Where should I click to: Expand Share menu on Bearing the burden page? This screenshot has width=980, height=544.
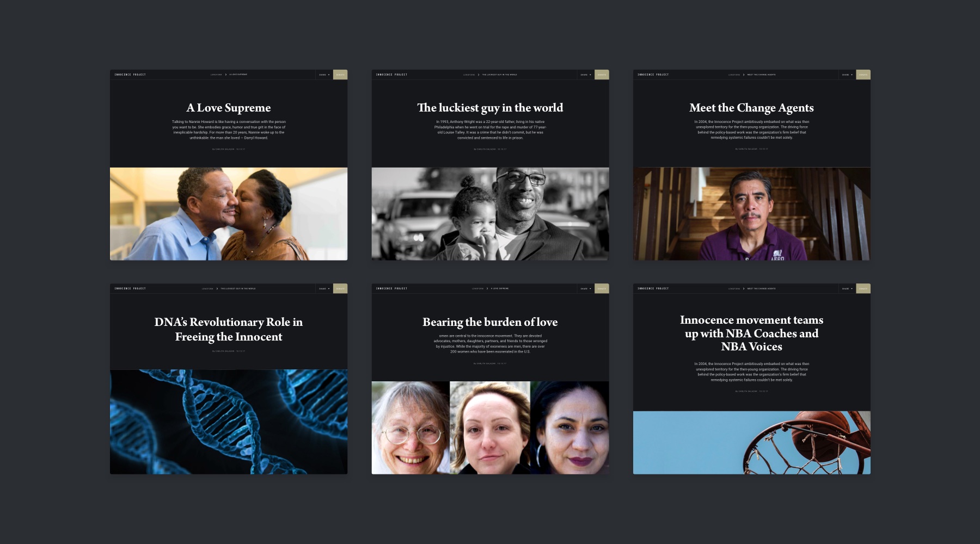coord(585,288)
